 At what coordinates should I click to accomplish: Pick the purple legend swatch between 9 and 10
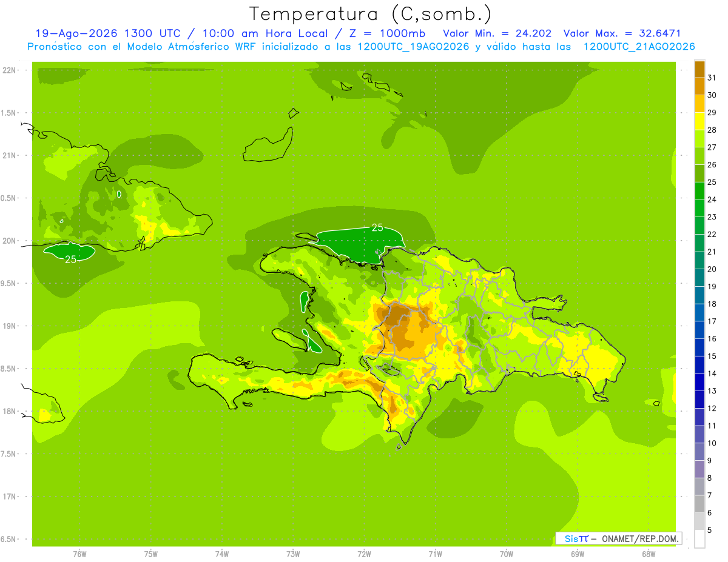(699, 452)
